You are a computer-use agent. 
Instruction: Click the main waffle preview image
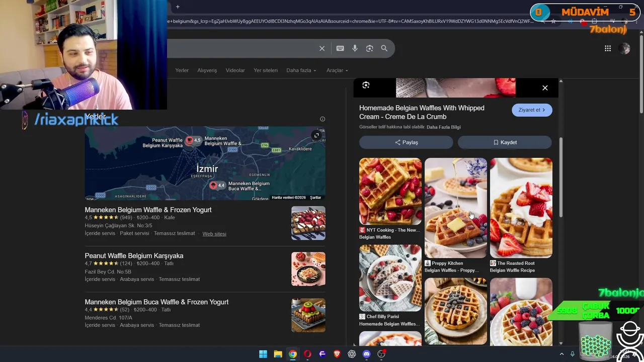tap(456, 88)
